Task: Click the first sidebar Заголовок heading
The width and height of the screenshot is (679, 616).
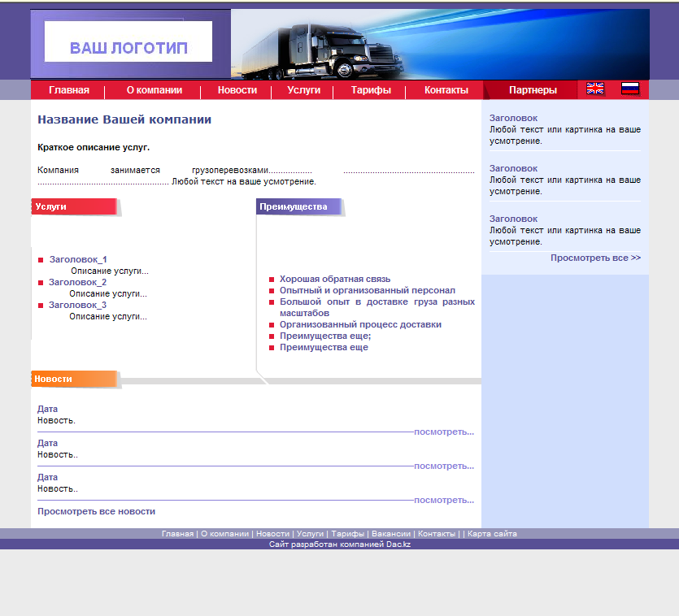Action: [513, 118]
